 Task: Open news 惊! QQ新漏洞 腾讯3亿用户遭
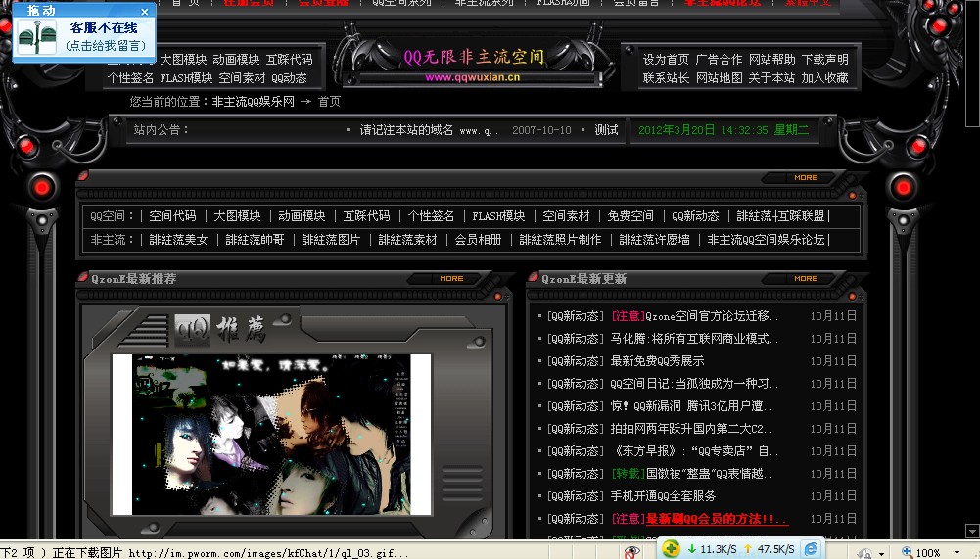692,406
